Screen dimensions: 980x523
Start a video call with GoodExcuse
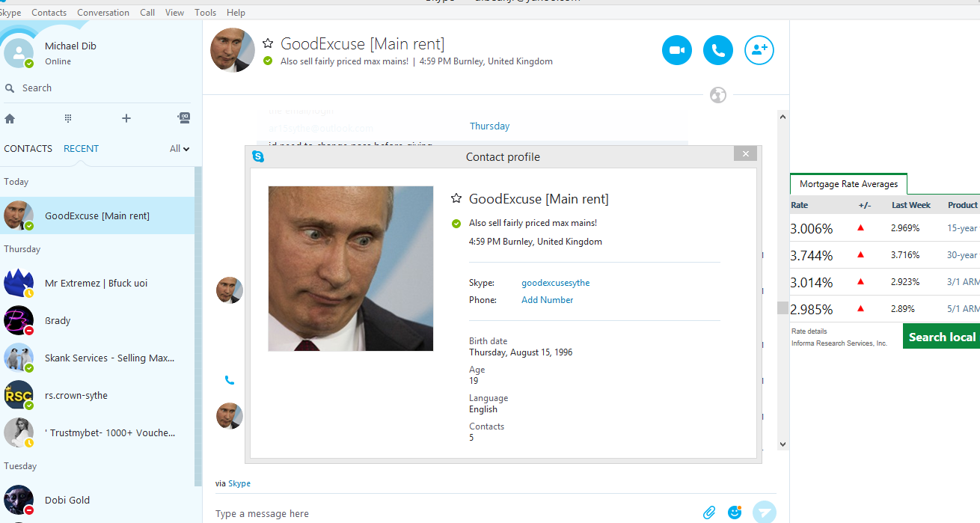pos(677,50)
